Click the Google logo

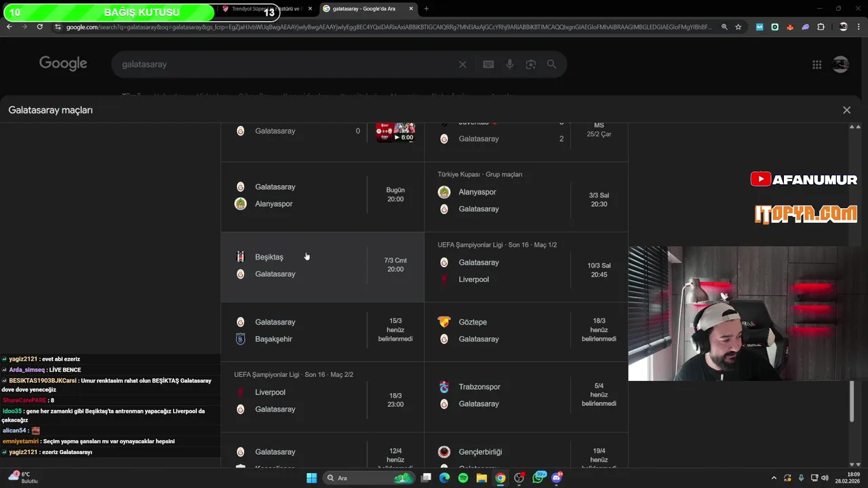point(63,64)
